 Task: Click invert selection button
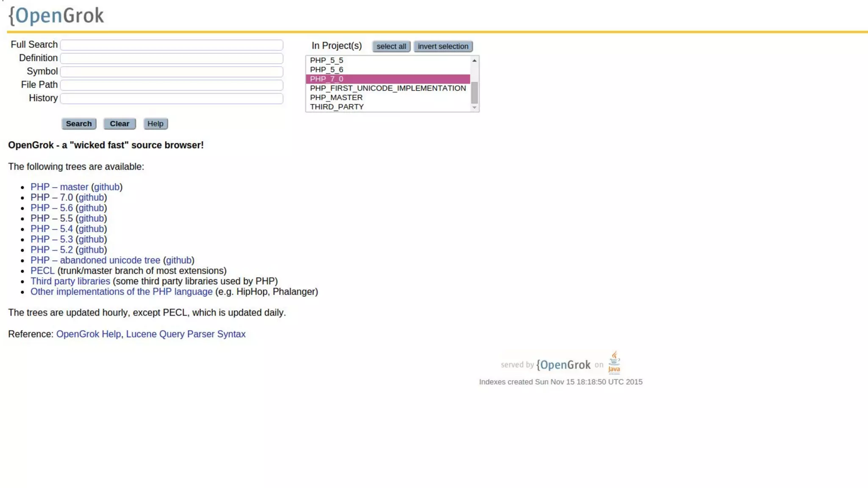[443, 46]
